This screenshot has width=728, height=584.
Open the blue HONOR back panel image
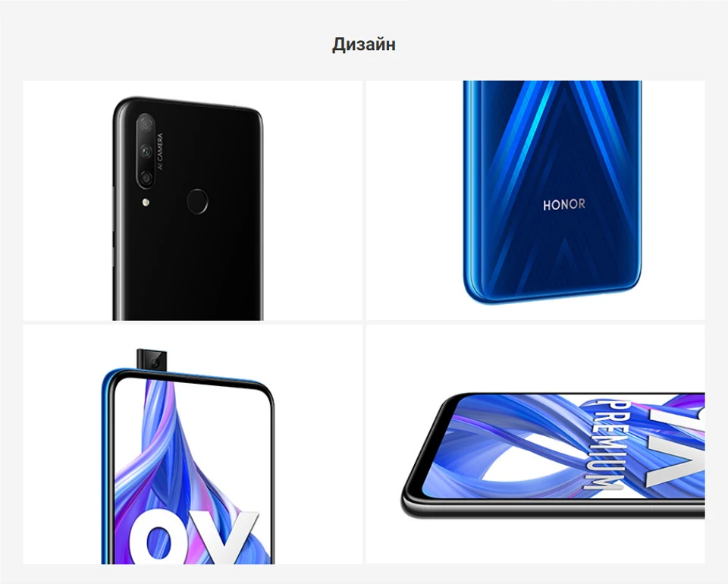pyautogui.click(x=535, y=200)
